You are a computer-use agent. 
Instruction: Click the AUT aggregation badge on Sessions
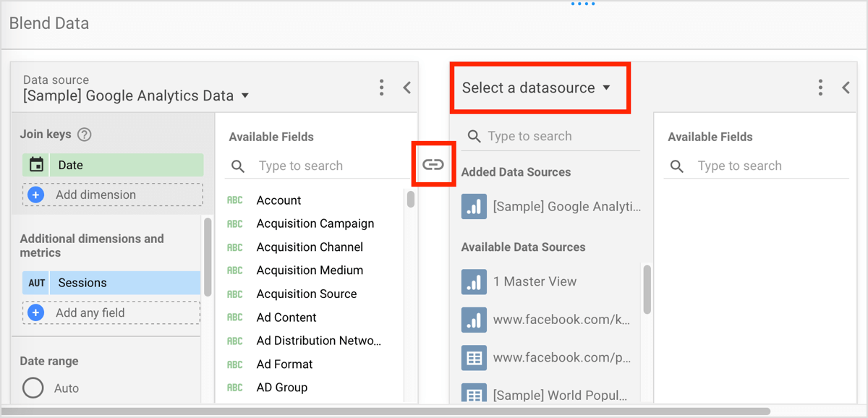coord(36,283)
